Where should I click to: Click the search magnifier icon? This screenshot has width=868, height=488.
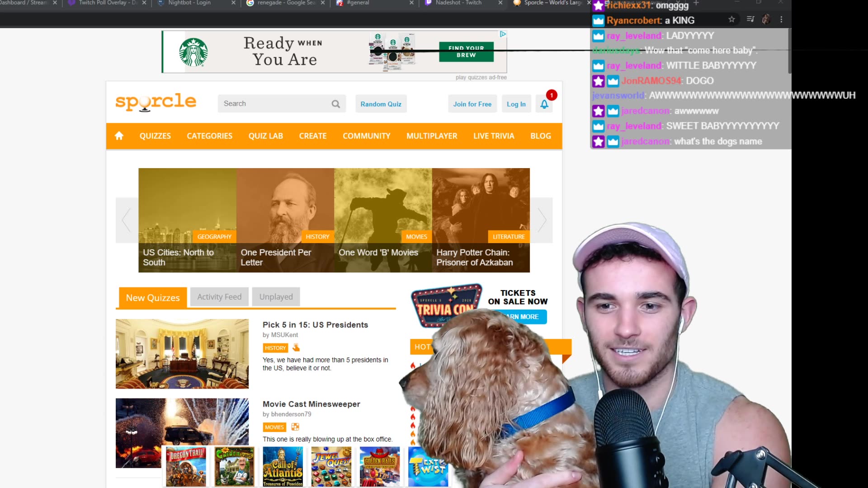pyautogui.click(x=335, y=104)
